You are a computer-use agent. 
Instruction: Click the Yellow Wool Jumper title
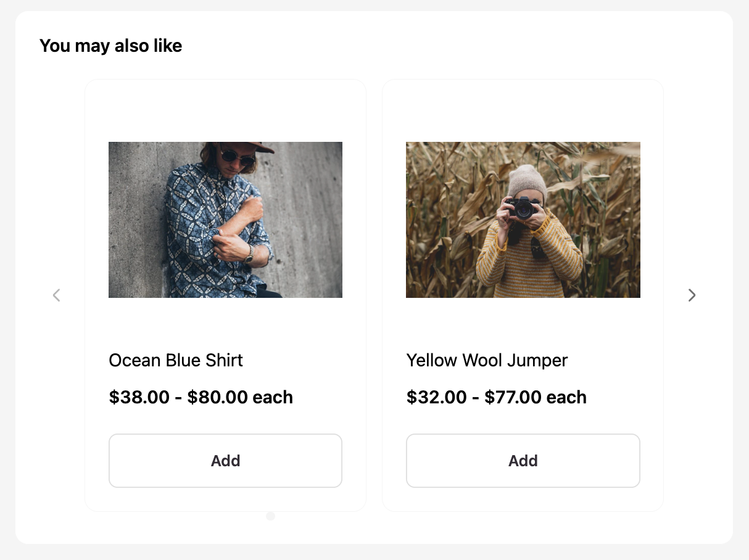[487, 360]
